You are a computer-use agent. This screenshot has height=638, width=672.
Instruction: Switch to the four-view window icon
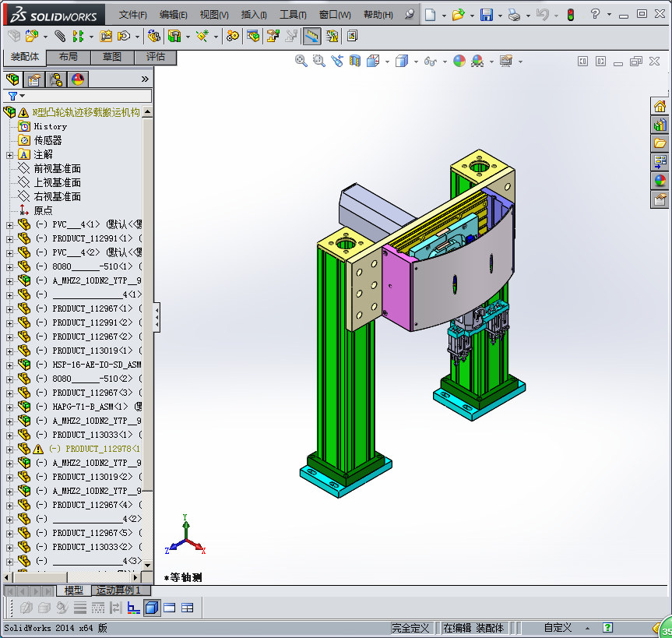tap(188, 608)
